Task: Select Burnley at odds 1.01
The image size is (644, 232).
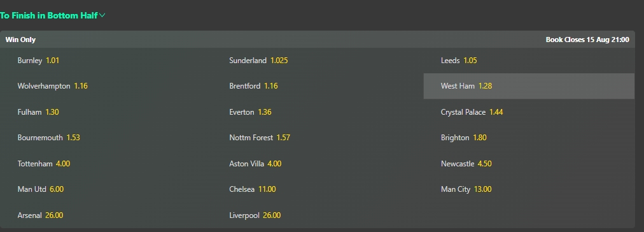Action: [x=106, y=61]
